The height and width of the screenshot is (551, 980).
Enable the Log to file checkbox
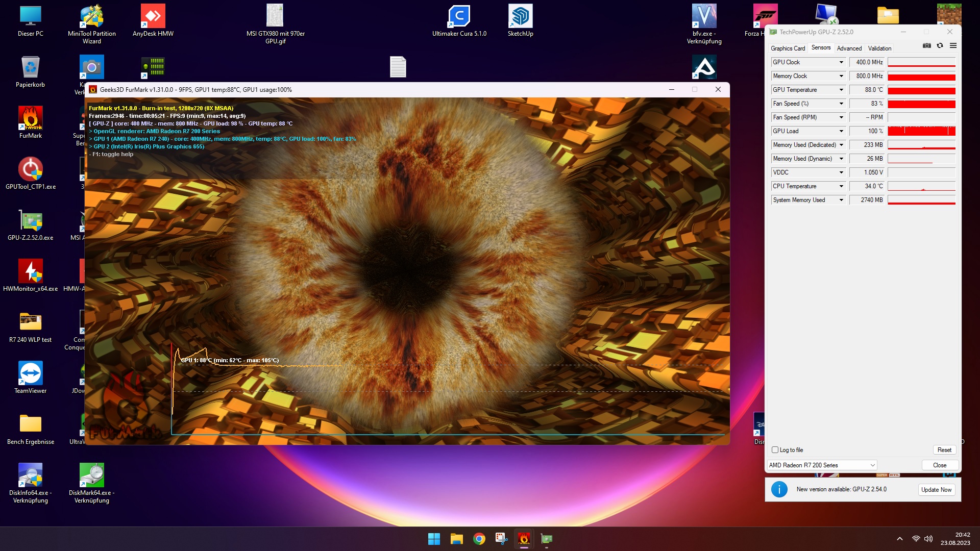[x=775, y=450]
